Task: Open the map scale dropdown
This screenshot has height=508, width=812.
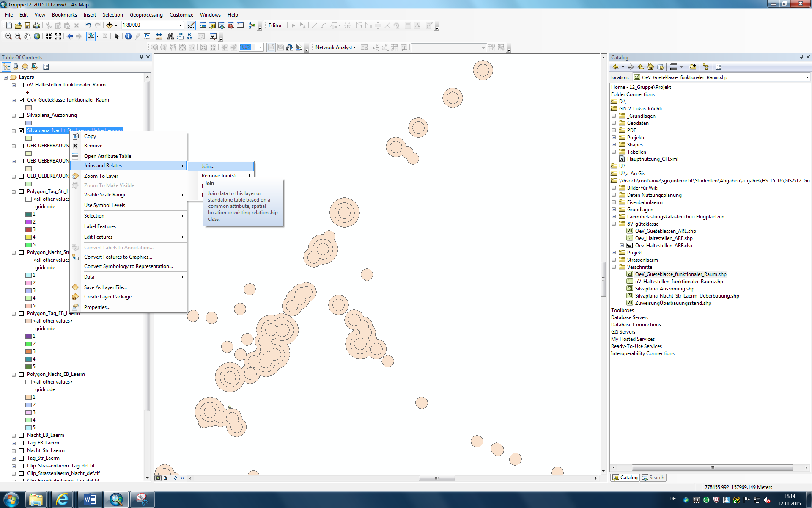Action: [180, 25]
